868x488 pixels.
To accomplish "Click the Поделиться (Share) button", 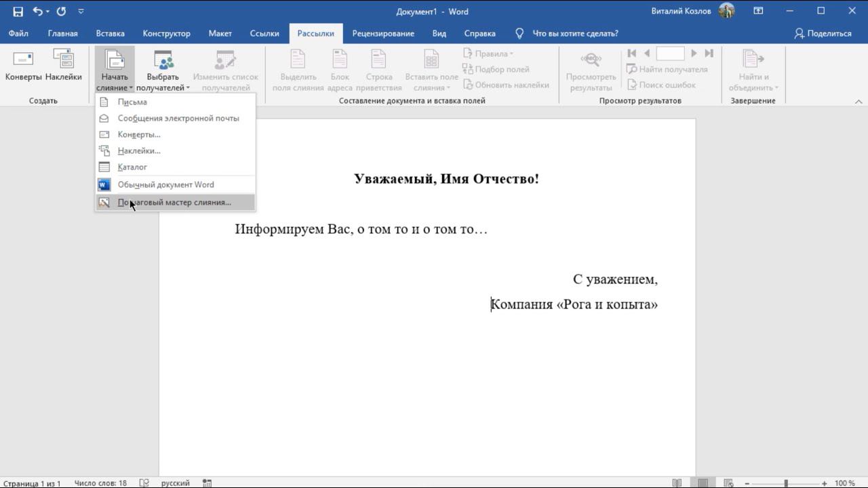I will (823, 33).
